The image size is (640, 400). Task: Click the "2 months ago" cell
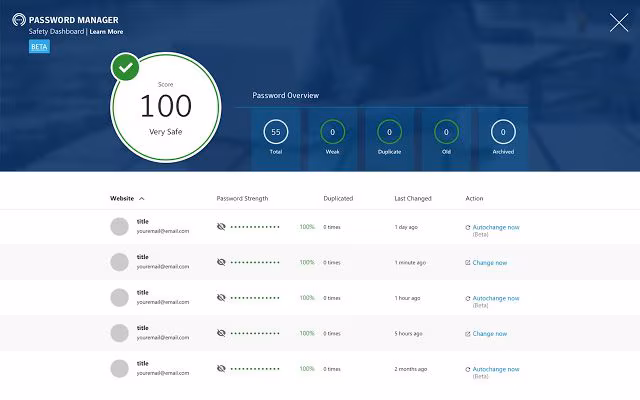point(411,369)
